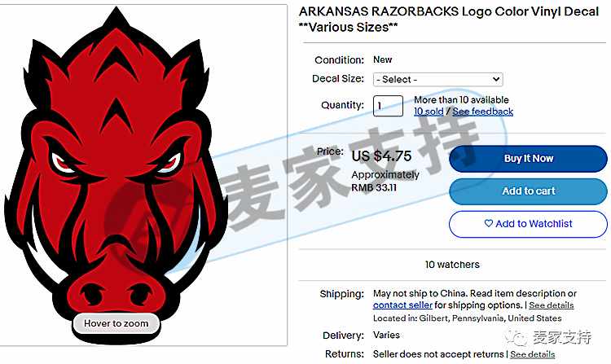Viewport: 611px width, 364px height.
Task: Click the Approximately RMB 33.11 text
Action: 385,181
